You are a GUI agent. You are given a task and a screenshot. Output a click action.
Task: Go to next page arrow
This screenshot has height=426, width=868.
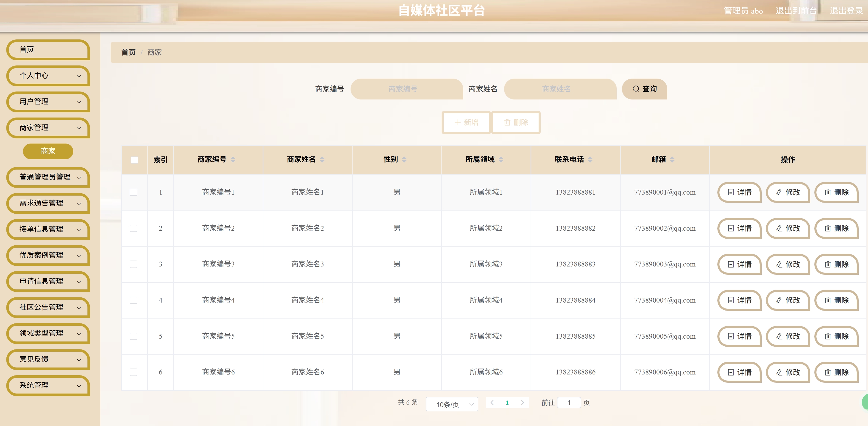click(x=522, y=403)
